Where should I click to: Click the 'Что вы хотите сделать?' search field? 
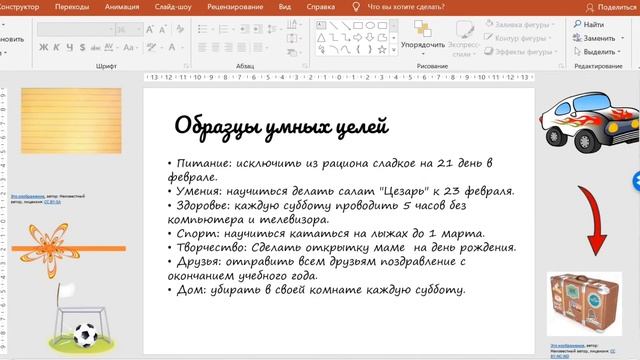(x=406, y=7)
